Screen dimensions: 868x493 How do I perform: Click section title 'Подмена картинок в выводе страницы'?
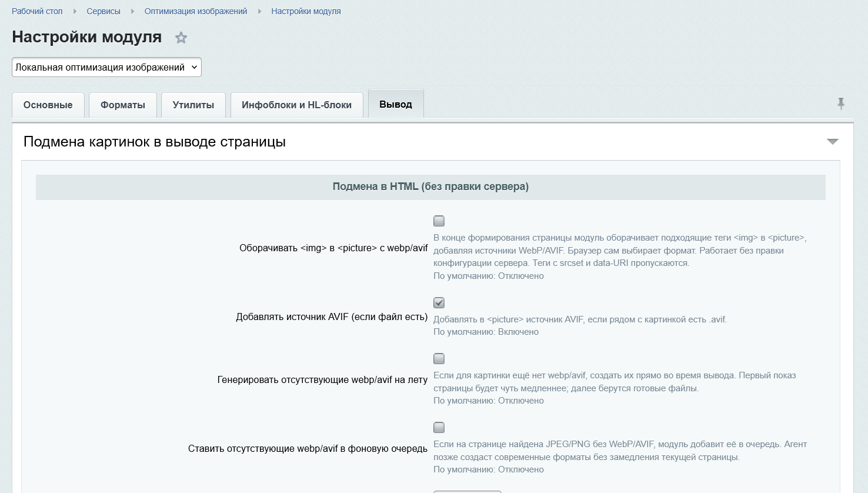click(x=155, y=142)
